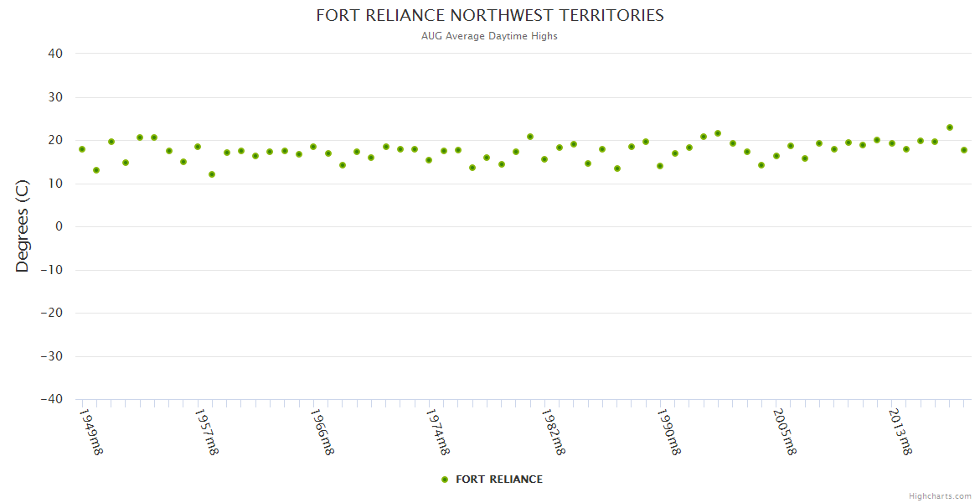Viewport: 980px width, 503px height.
Task: Click the 1949m8 x-axis label
Action: coord(90,432)
